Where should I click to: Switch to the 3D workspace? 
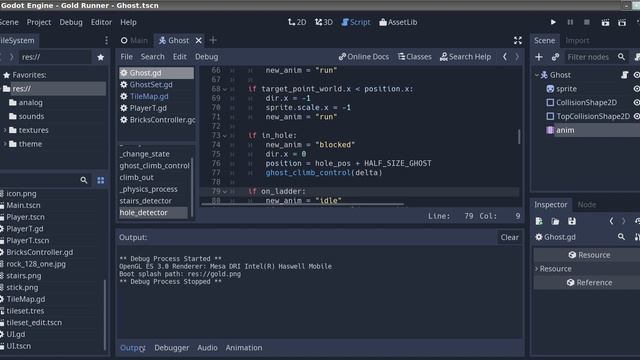click(x=324, y=22)
